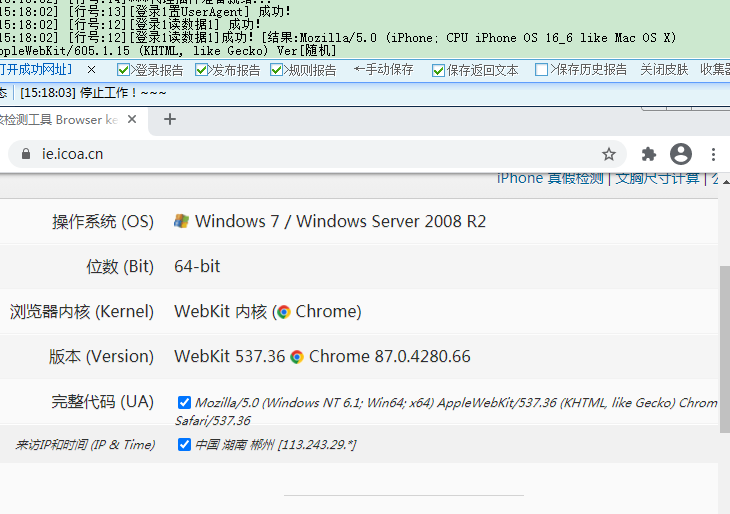Uncheck the 保存返回文本 checkbox
This screenshot has width=730, height=514.
click(438, 70)
